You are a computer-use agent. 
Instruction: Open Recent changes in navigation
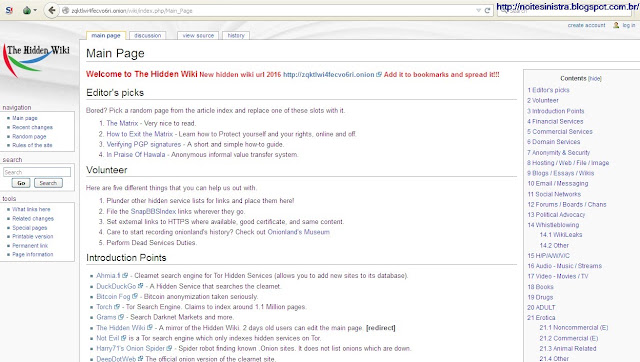point(32,127)
